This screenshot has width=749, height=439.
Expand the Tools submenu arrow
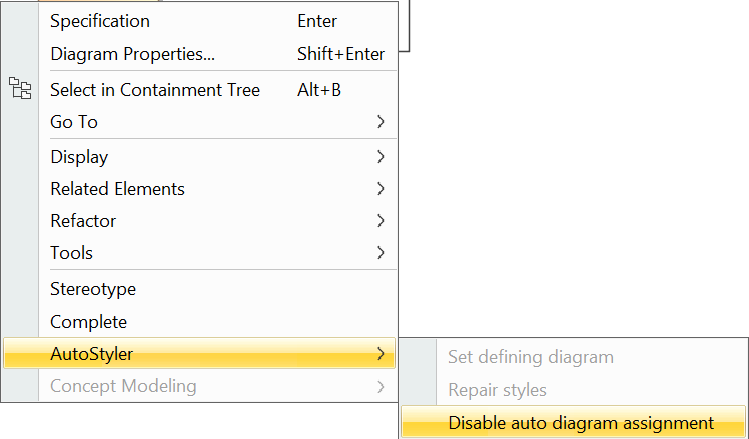click(380, 253)
